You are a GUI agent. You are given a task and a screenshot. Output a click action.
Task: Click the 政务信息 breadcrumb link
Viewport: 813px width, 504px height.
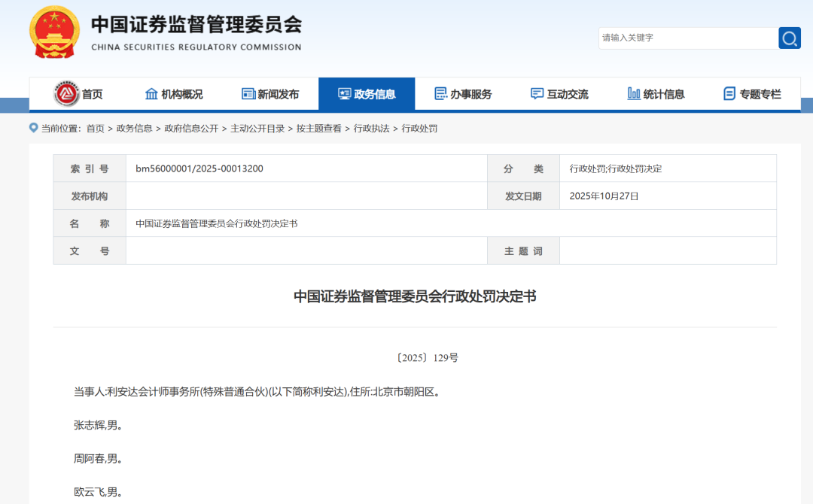tap(134, 129)
